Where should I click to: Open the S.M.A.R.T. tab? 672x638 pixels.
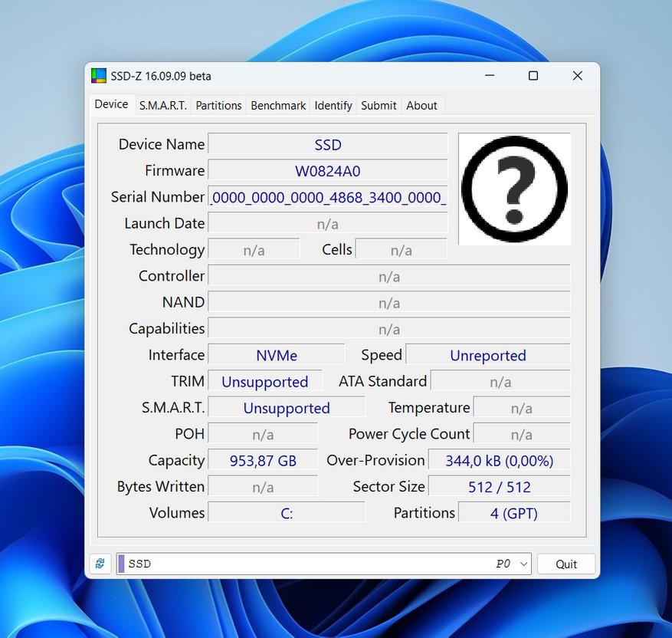pos(162,106)
